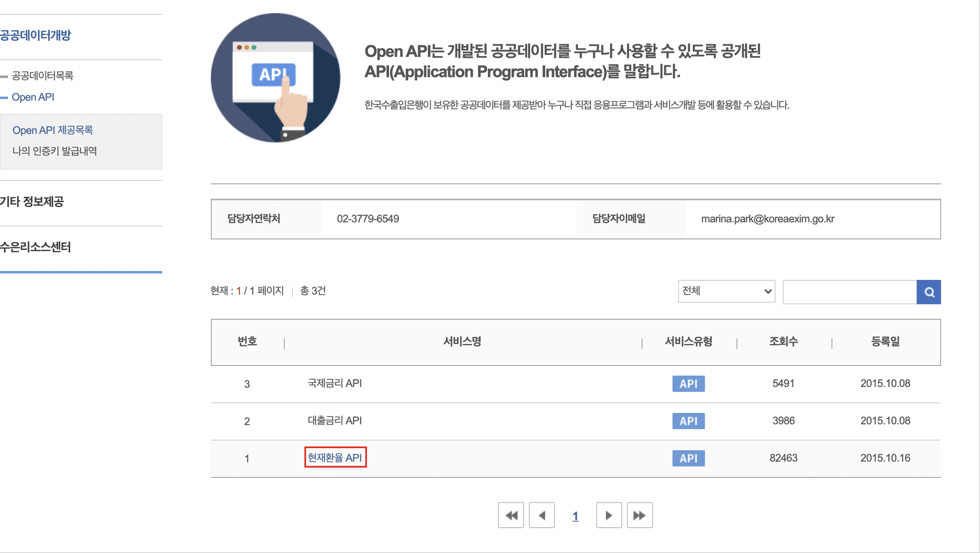Click the API badge for 국제금리 API
Image resolution: width=980 pixels, height=553 pixels.
tap(688, 383)
